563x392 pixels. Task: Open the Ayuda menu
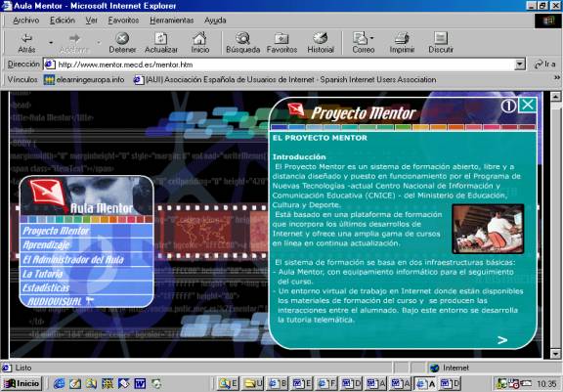coord(215,21)
